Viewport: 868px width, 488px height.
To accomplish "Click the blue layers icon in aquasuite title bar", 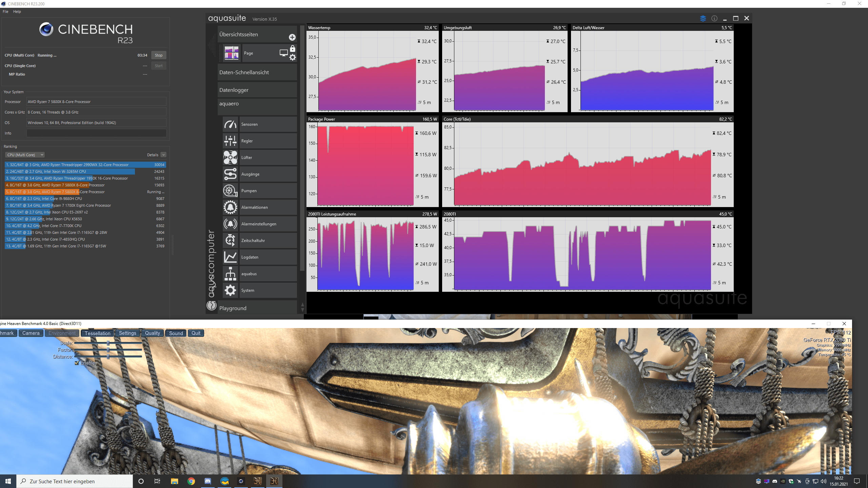I will pos(703,18).
